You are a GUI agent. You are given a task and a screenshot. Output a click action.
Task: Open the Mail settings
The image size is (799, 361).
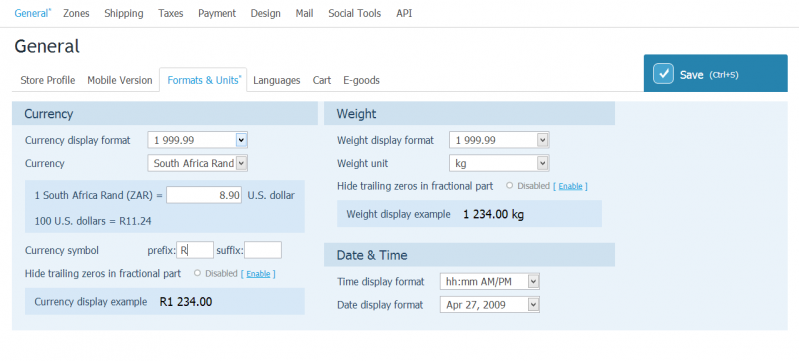304,13
